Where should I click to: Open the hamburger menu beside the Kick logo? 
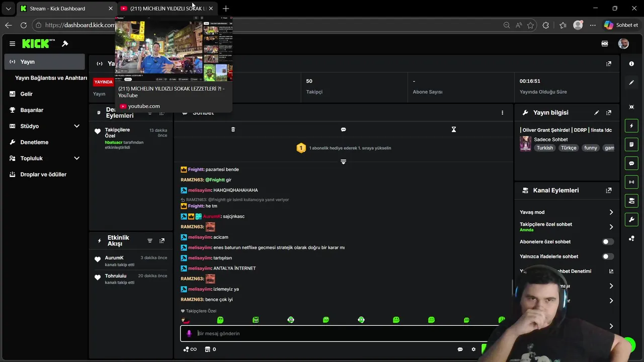coord(12,44)
